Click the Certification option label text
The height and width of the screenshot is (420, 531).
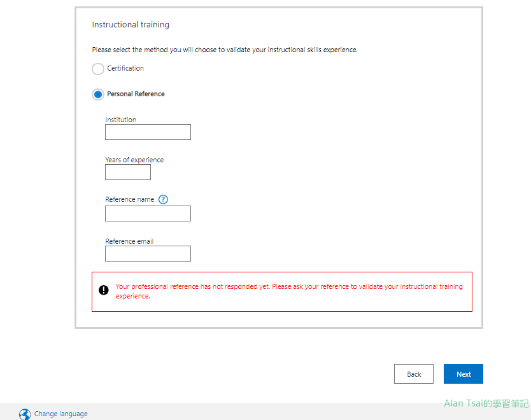pyautogui.click(x=125, y=68)
